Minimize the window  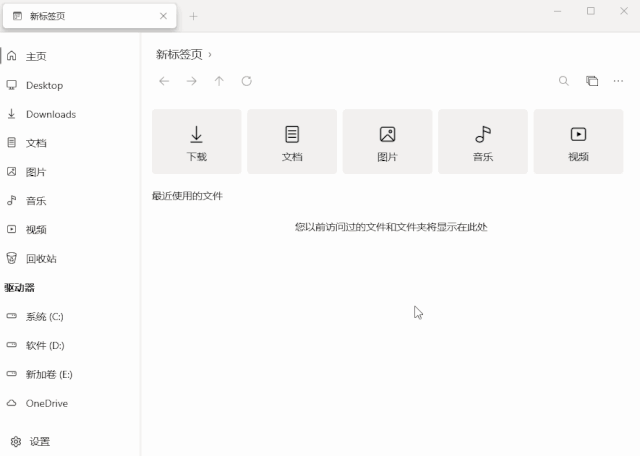click(558, 11)
